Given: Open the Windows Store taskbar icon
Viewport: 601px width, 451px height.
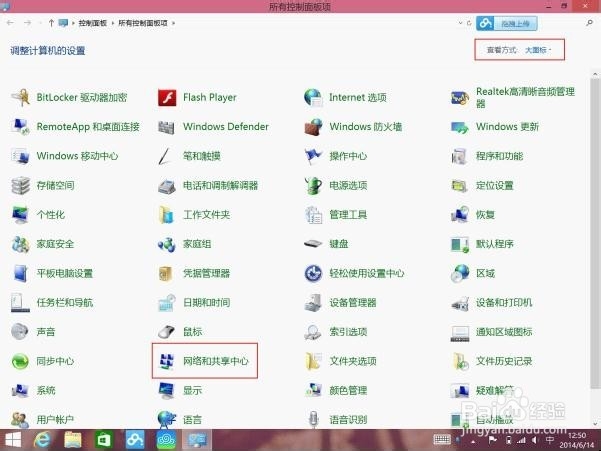Looking at the screenshot, I should click(103, 440).
